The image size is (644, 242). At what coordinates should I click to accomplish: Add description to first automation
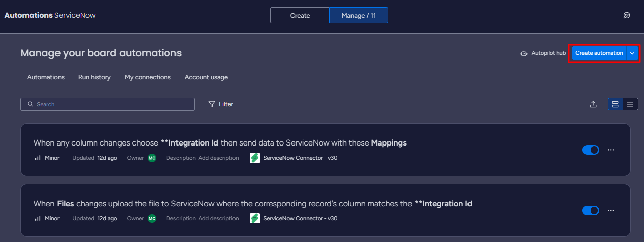[x=218, y=158]
